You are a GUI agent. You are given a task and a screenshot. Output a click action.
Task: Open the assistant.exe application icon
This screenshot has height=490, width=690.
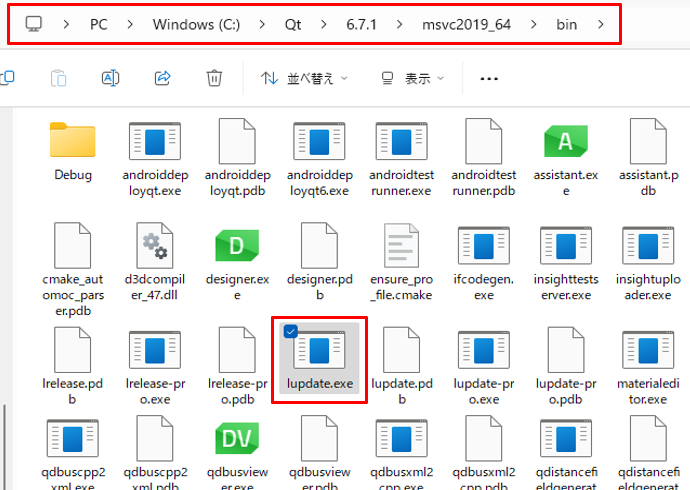[x=565, y=143]
